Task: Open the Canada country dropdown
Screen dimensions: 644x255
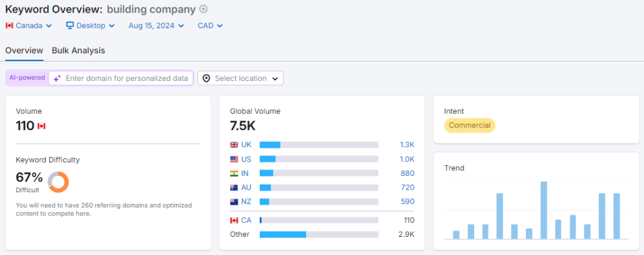Action: point(24,26)
